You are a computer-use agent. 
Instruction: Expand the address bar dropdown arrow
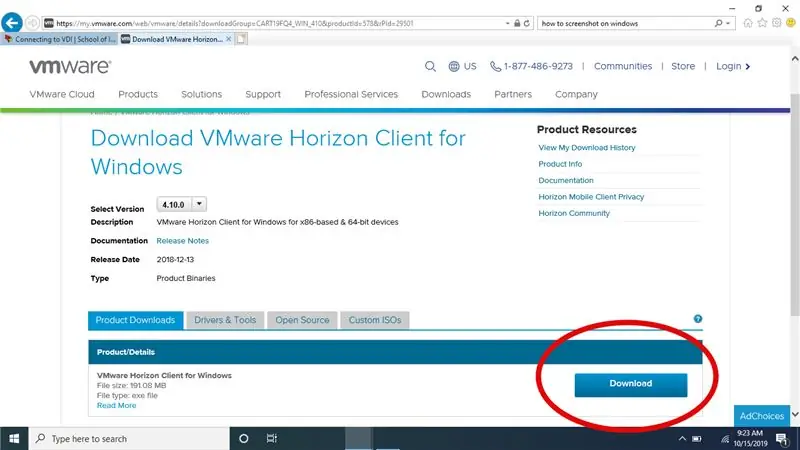pyautogui.click(x=507, y=23)
